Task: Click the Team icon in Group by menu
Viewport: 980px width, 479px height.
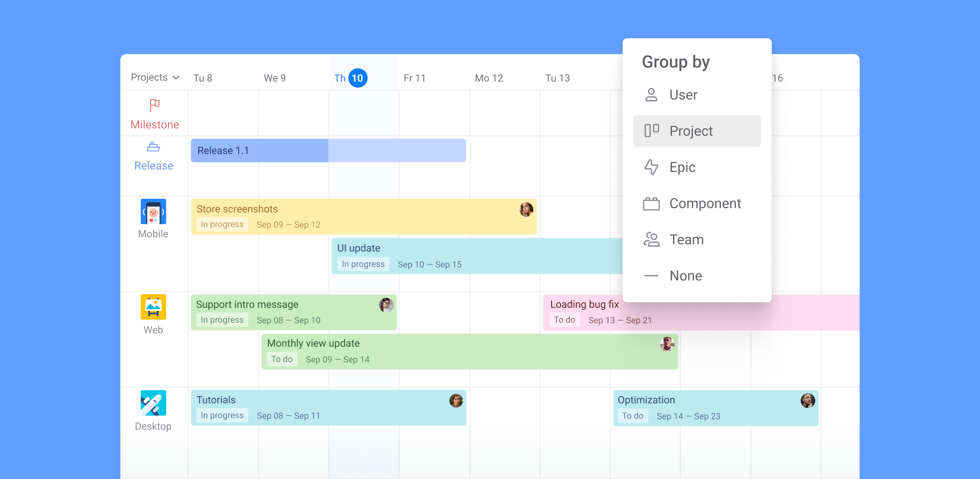Action: pos(651,240)
